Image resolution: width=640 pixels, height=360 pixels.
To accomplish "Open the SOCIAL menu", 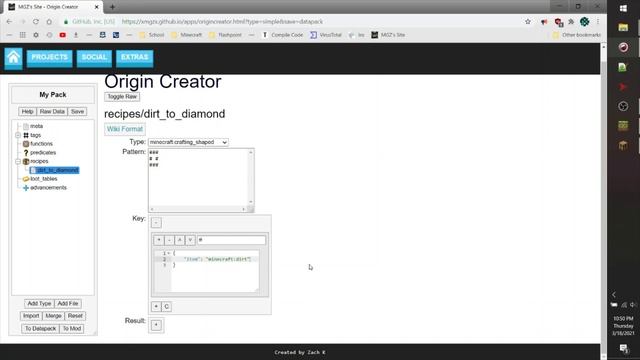I will (94, 58).
